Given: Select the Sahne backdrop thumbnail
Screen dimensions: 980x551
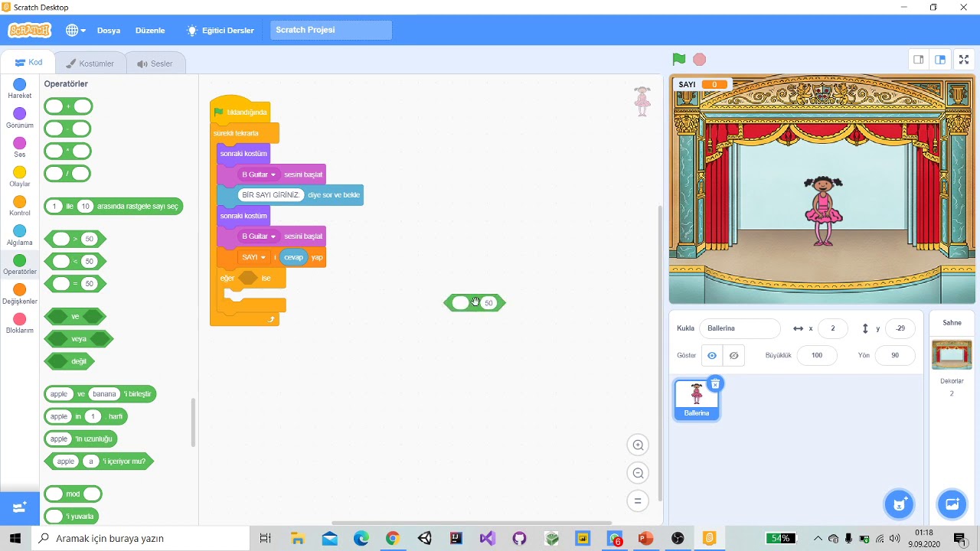Looking at the screenshot, I should tap(952, 354).
